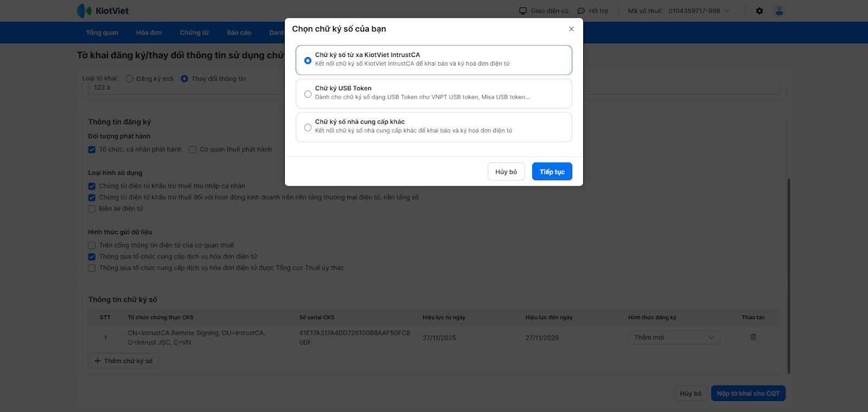
Task: Open the Báo cáo menu
Action: 239,33
